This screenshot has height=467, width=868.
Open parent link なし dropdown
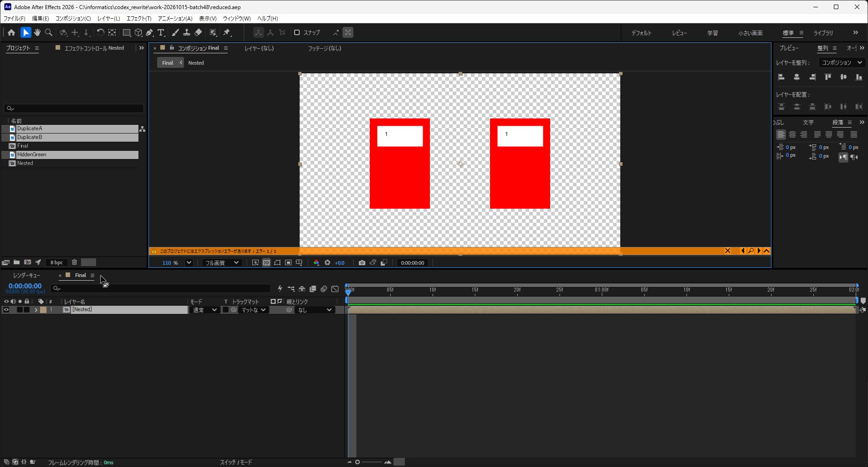314,310
